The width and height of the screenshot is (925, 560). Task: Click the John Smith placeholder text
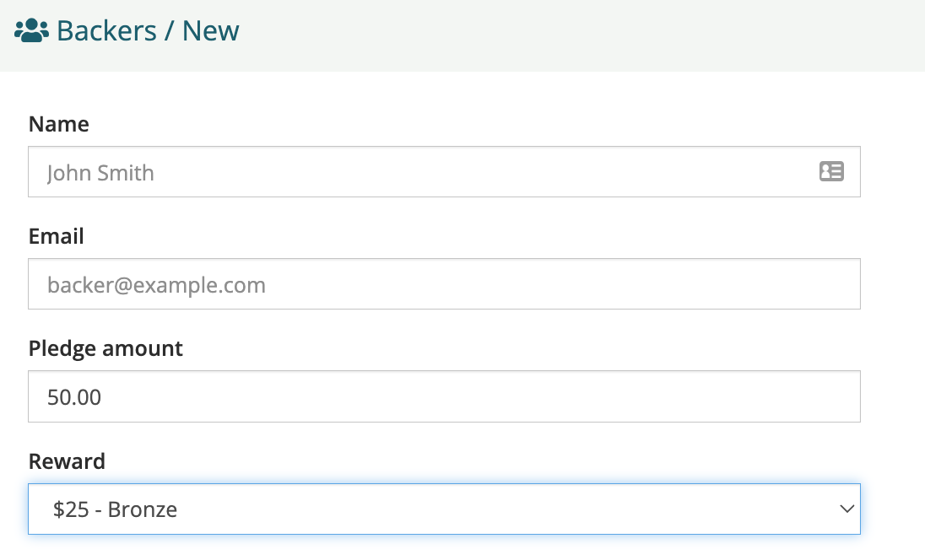[100, 173]
